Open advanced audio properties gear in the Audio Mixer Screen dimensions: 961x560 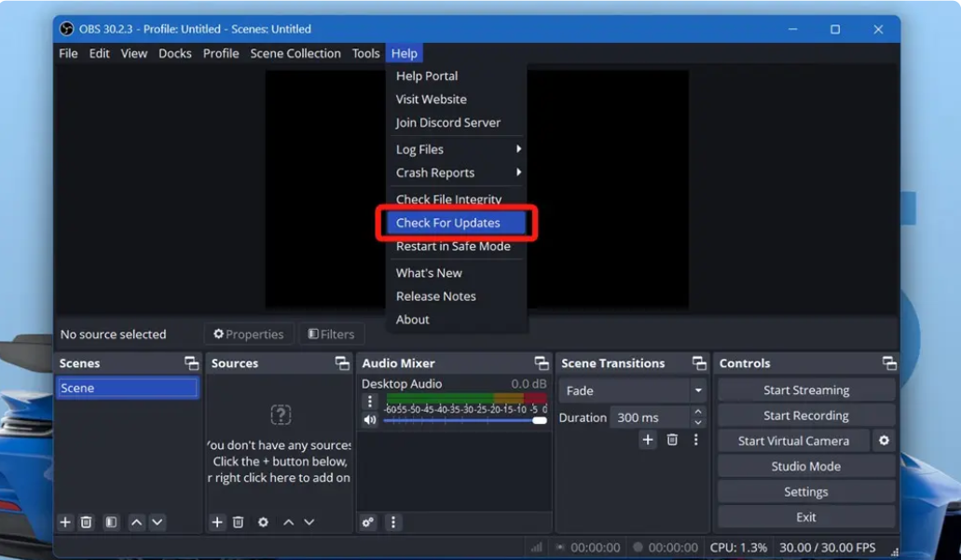(x=368, y=522)
